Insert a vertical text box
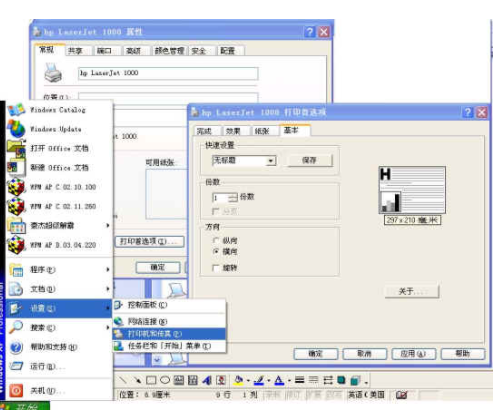 193,380
